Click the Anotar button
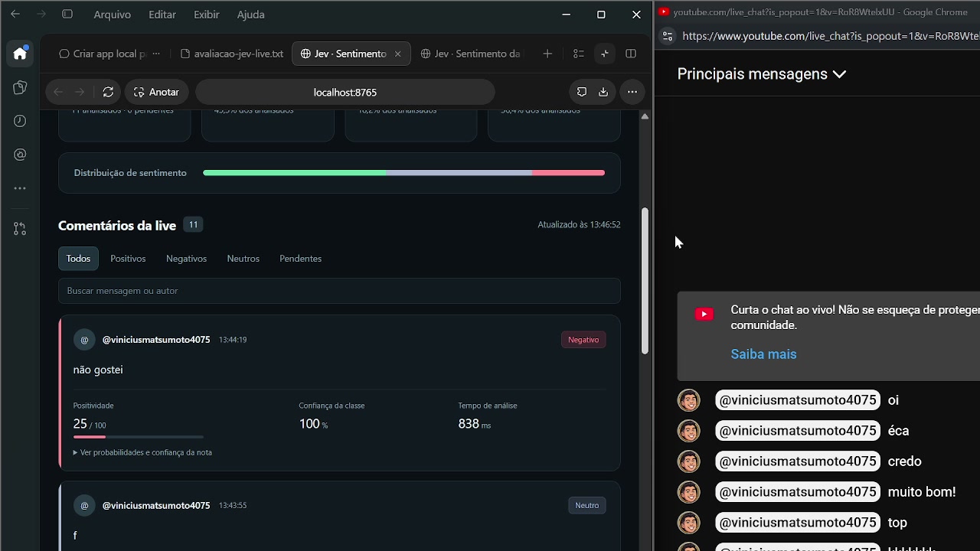 coord(156,92)
